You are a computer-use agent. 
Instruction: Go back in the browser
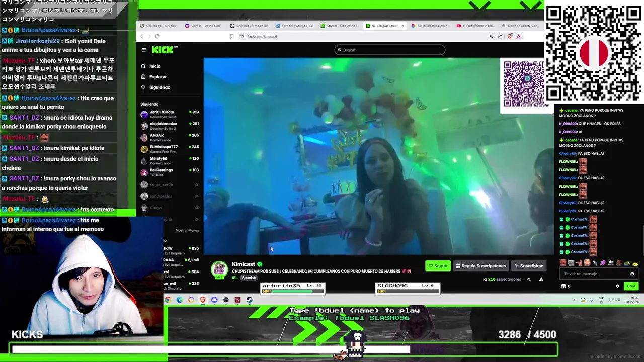click(x=142, y=36)
